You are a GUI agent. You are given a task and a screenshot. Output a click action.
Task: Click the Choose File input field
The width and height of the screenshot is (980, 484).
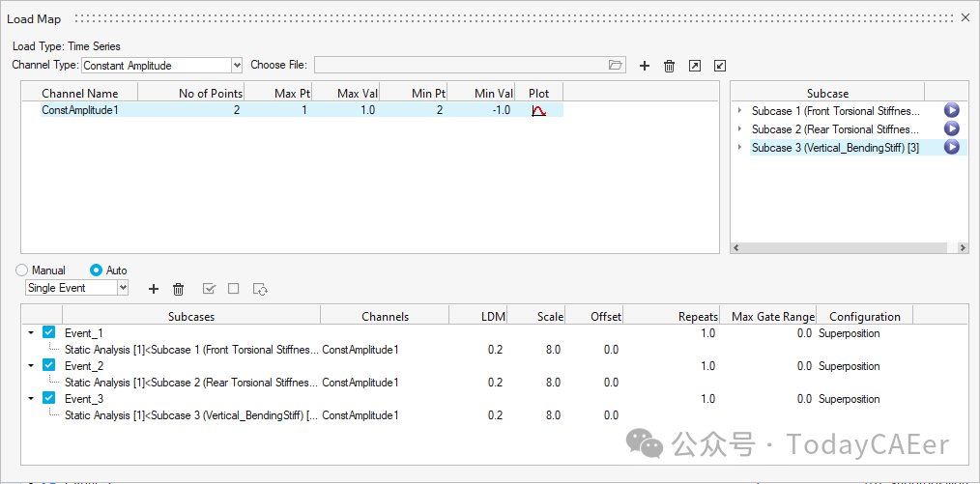[461, 65]
